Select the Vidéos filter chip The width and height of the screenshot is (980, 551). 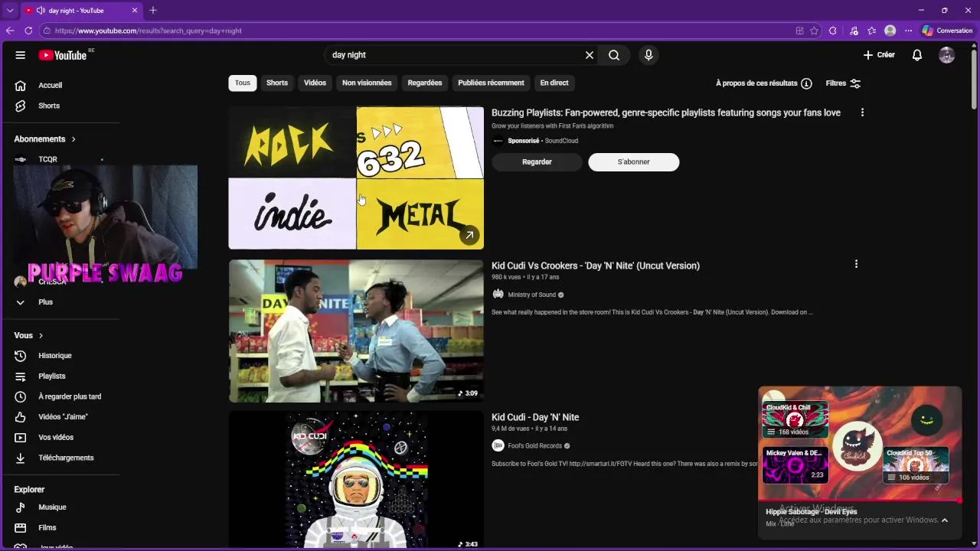[x=315, y=83]
